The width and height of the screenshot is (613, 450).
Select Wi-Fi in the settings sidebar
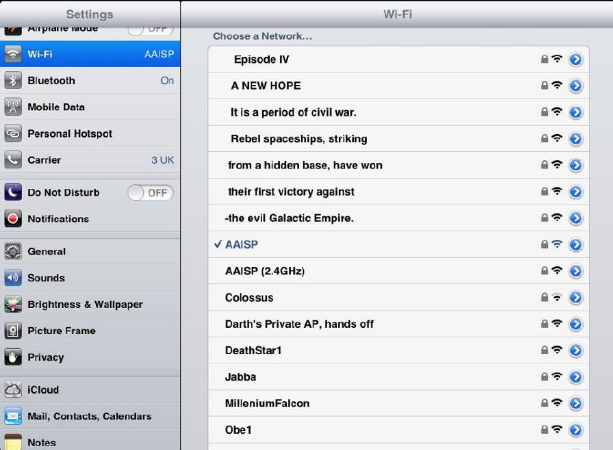tap(90, 55)
